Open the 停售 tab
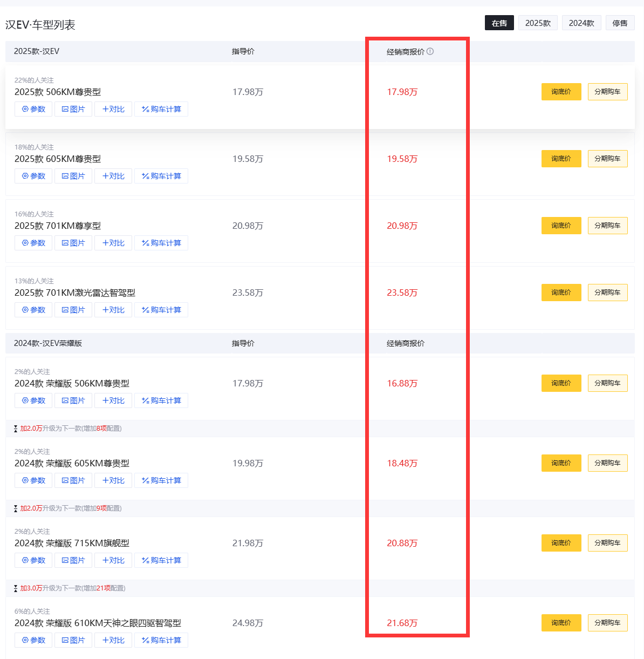This screenshot has height=659, width=644. click(620, 23)
